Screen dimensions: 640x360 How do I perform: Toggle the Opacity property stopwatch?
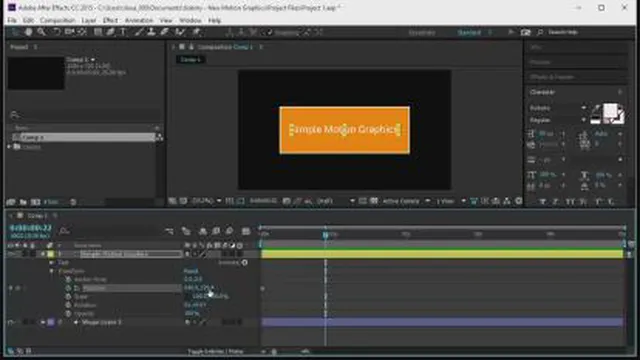click(68, 314)
